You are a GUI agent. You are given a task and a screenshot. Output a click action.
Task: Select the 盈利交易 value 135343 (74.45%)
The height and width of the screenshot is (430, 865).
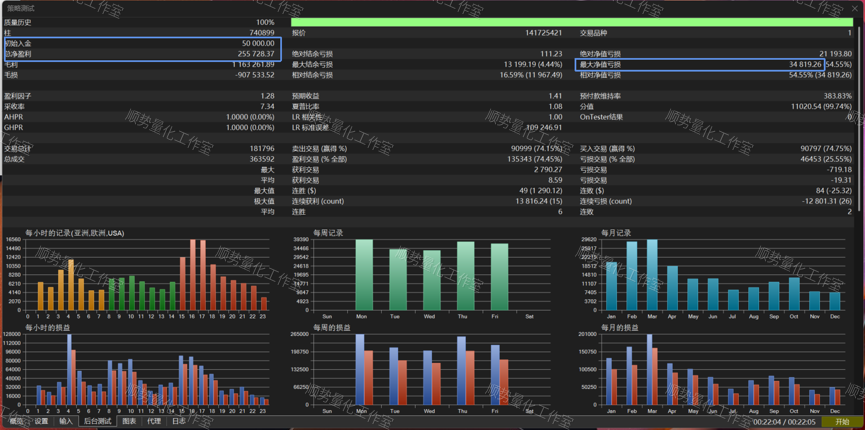click(x=535, y=159)
